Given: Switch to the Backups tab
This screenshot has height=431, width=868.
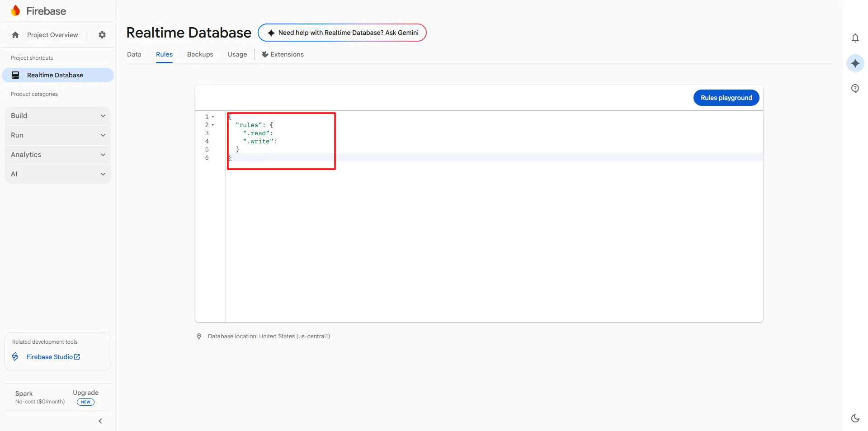Looking at the screenshot, I should click(x=200, y=54).
